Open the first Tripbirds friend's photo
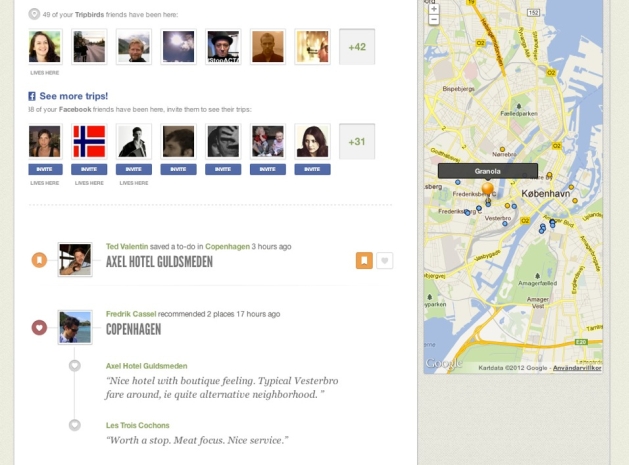 [x=45, y=47]
